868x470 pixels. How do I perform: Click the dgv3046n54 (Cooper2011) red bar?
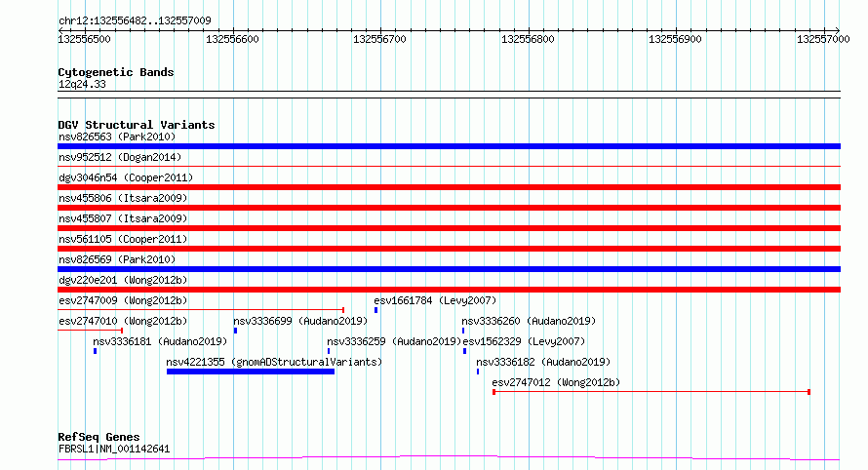coord(449,187)
